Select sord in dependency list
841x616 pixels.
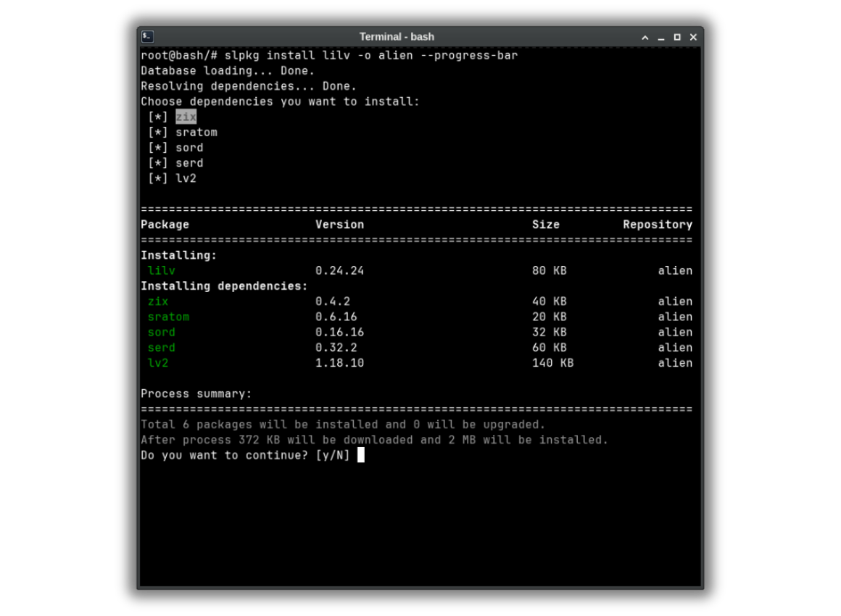coord(189,147)
